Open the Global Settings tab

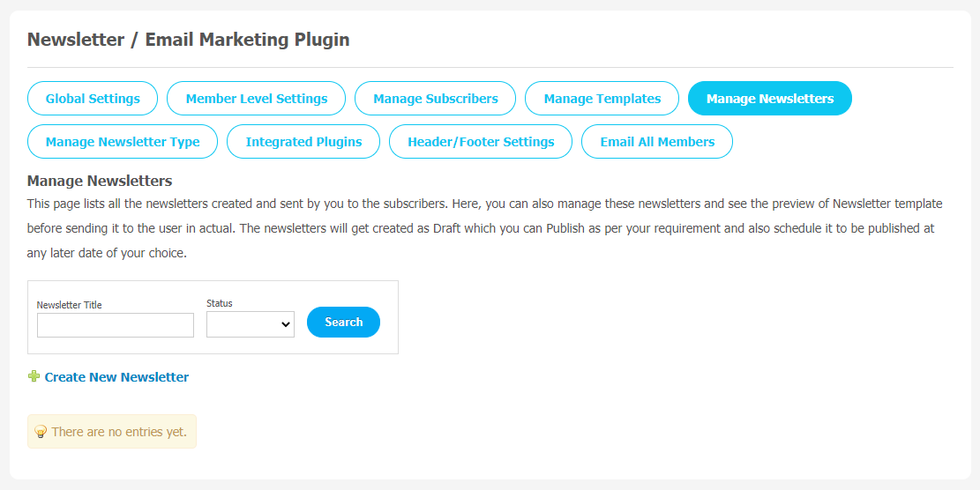(x=93, y=99)
